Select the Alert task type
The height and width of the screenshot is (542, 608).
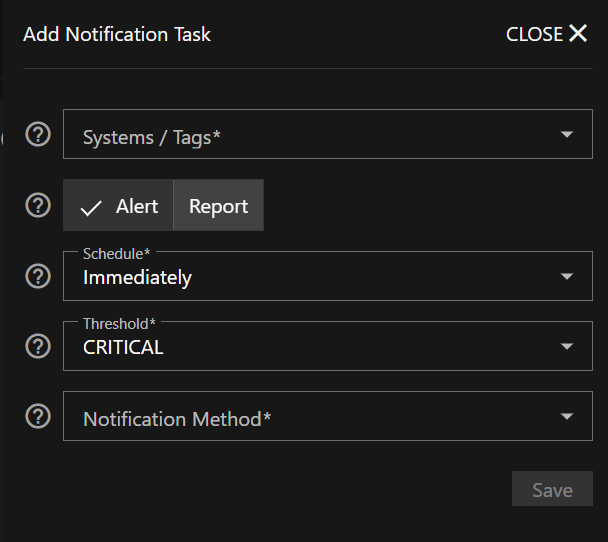(x=119, y=206)
